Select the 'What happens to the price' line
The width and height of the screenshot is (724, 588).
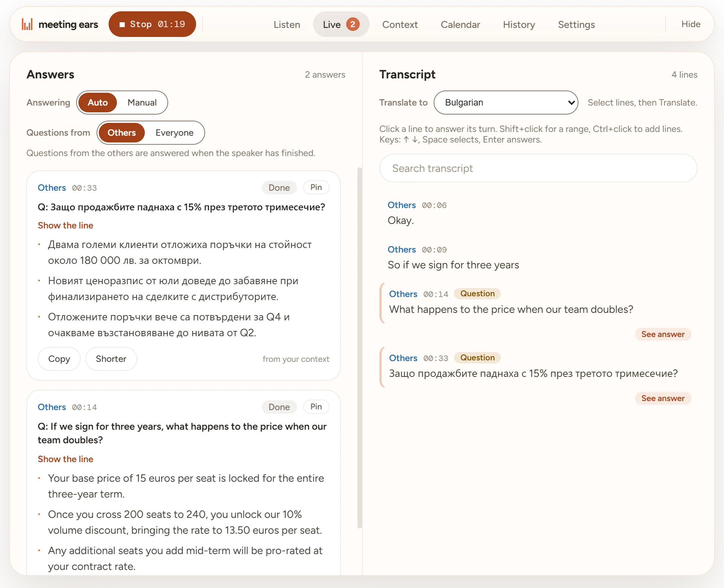coord(538,303)
